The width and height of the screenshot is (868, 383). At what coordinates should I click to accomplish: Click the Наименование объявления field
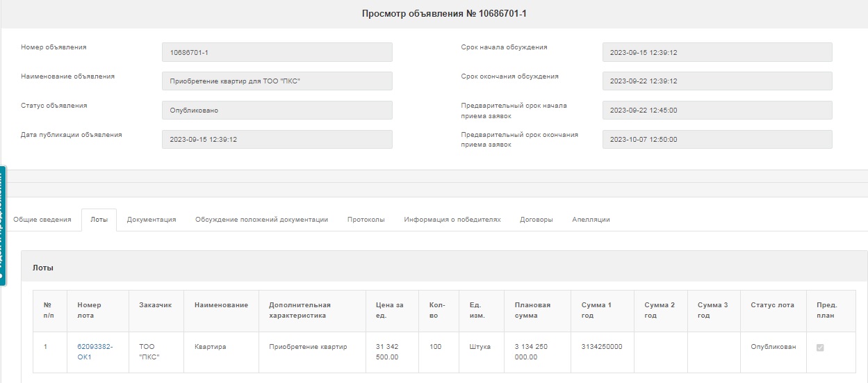[277, 81]
